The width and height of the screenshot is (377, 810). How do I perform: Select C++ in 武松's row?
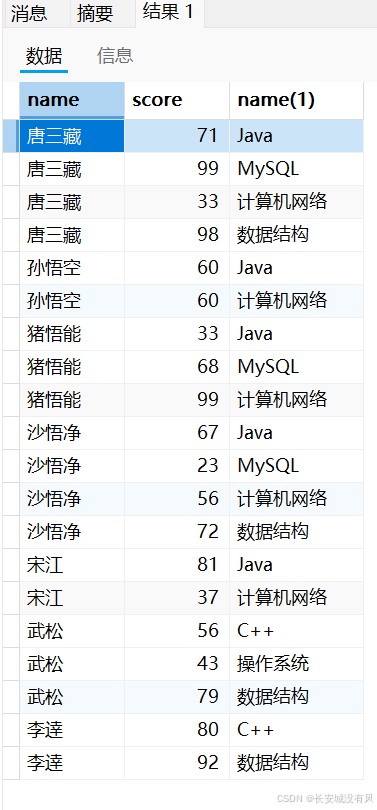296,632
